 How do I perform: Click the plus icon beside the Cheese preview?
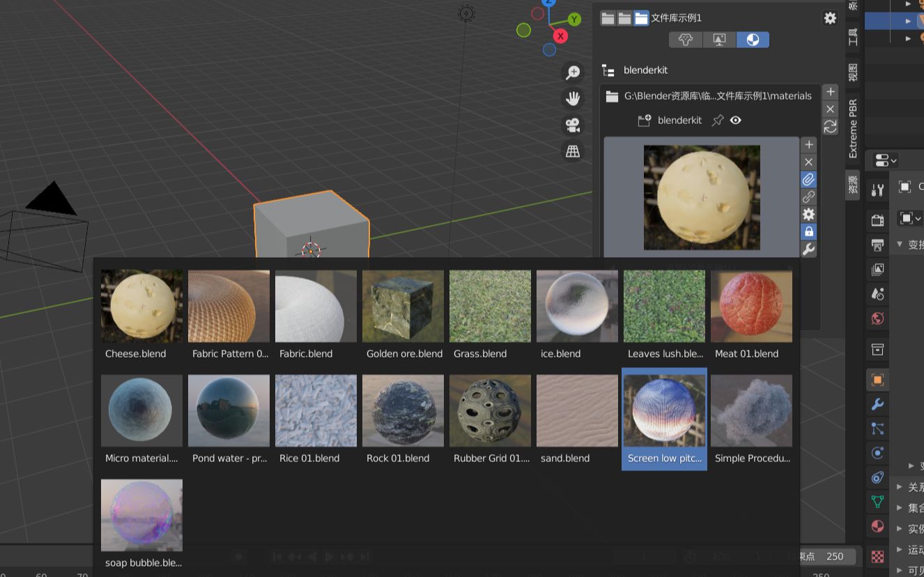(x=808, y=144)
